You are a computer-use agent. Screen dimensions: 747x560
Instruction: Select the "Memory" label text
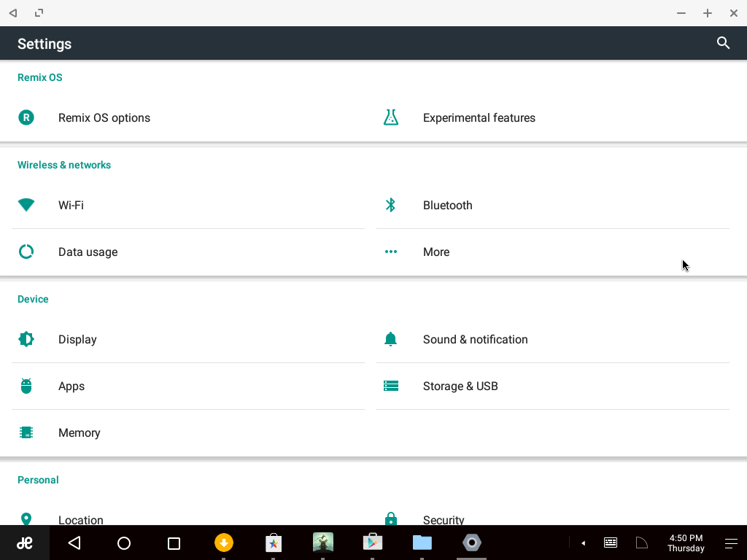click(x=79, y=433)
